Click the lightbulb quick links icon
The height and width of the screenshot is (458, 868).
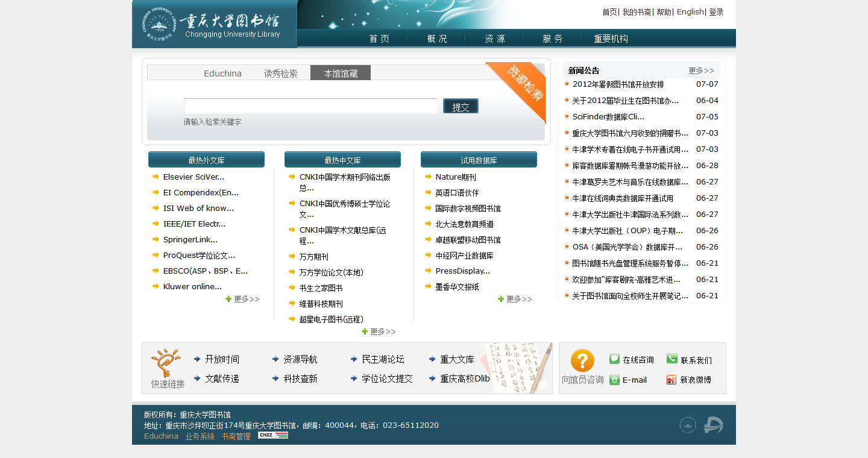point(166,363)
